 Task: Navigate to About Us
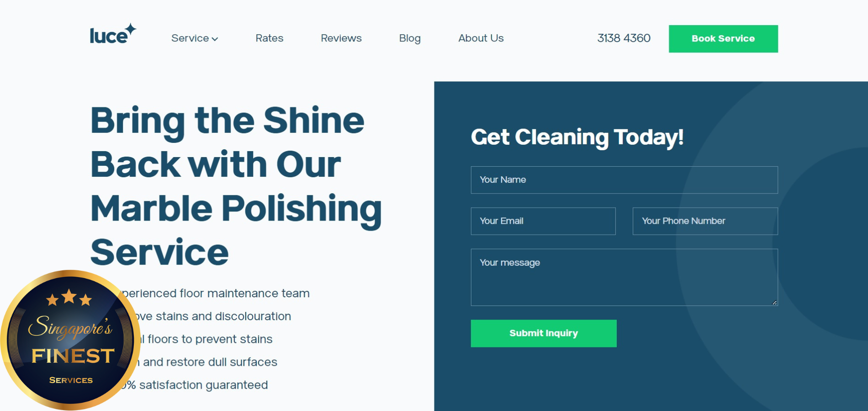point(481,38)
